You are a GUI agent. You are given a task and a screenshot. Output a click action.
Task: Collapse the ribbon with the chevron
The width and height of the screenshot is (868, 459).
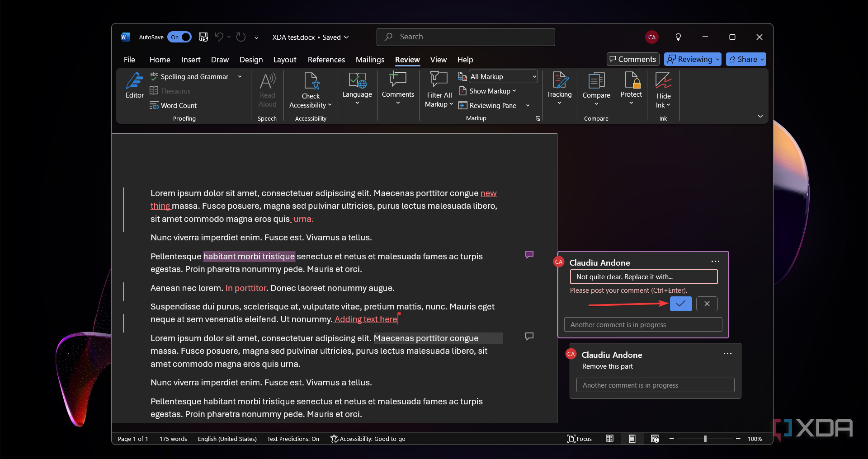tap(760, 116)
